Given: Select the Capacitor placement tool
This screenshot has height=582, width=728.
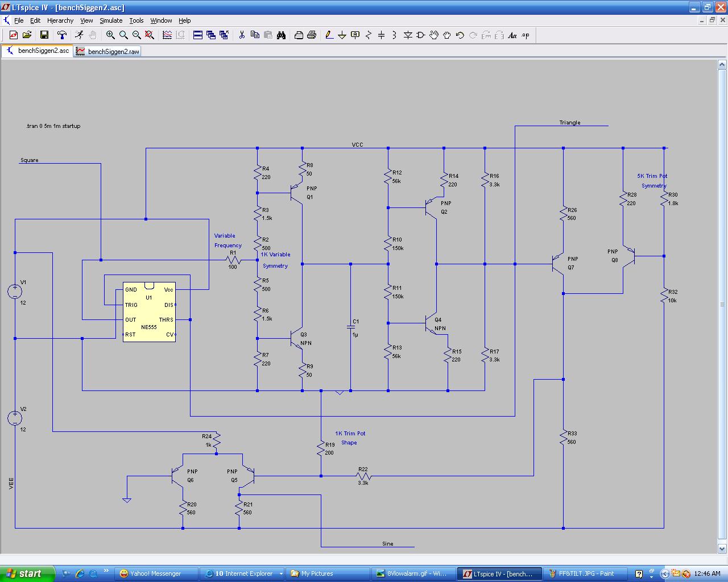Looking at the screenshot, I should (382, 35).
